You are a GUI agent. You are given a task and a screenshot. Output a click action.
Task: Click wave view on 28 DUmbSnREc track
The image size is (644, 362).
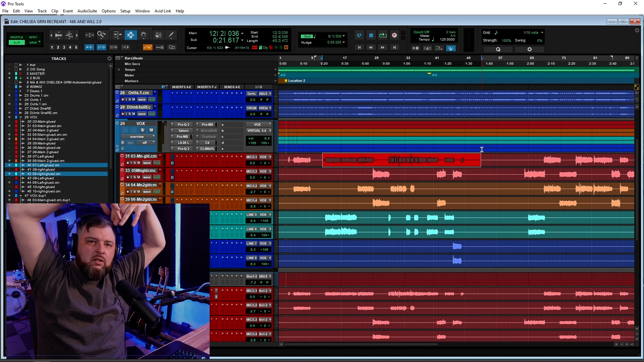(x=142, y=114)
